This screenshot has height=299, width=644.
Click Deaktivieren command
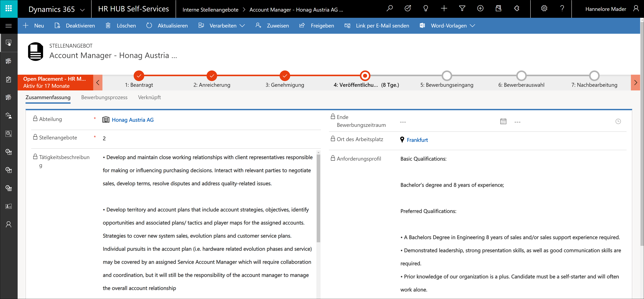click(x=75, y=26)
